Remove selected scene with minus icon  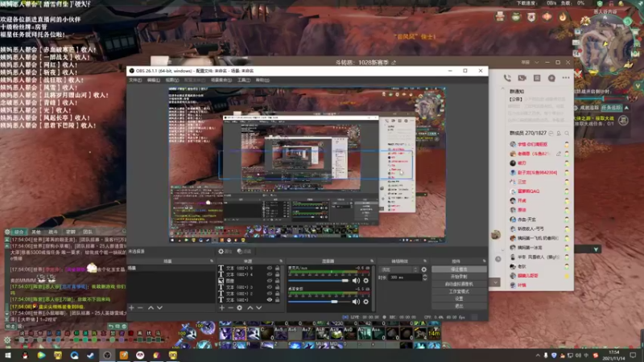click(140, 308)
